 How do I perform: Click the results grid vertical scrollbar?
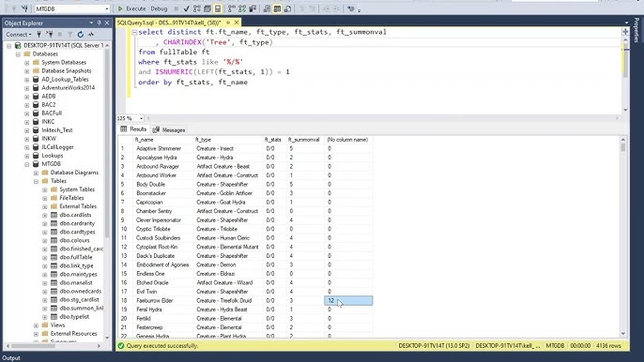click(623, 237)
